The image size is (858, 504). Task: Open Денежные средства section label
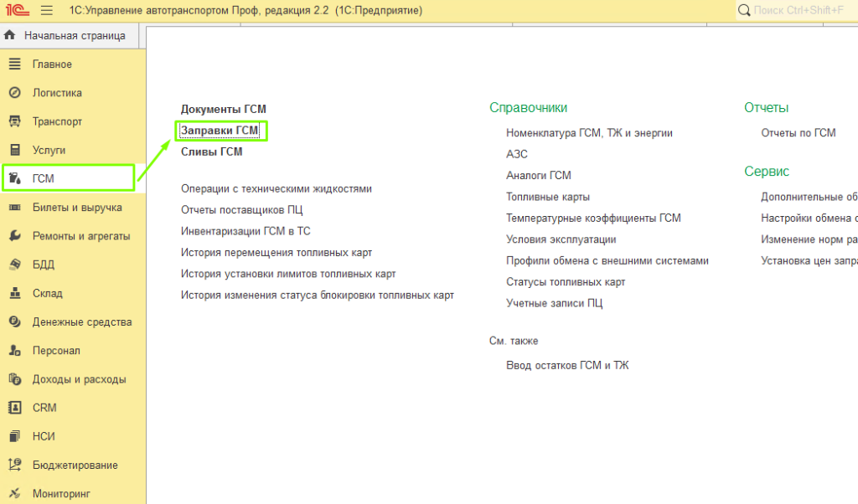(82, 322)
